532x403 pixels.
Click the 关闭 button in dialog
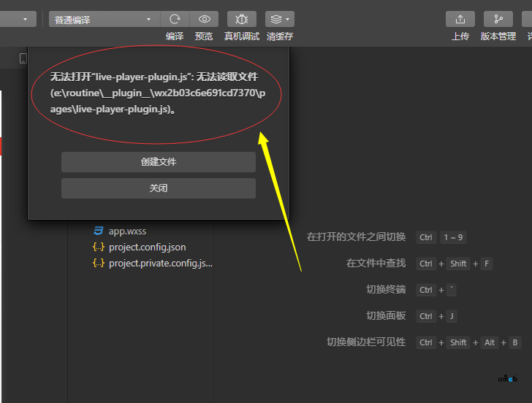[x=159, y=188]
